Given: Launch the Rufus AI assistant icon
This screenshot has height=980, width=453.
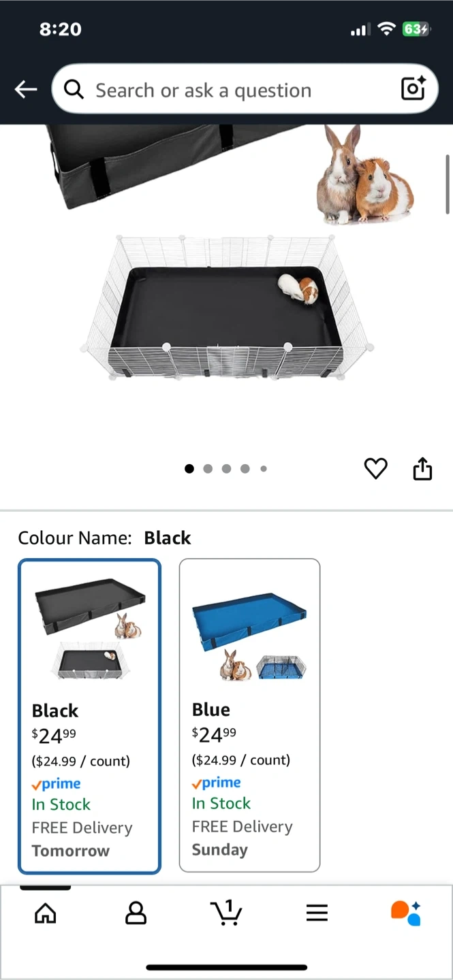Looking at the screenshot, I should (x=406, y=913).
